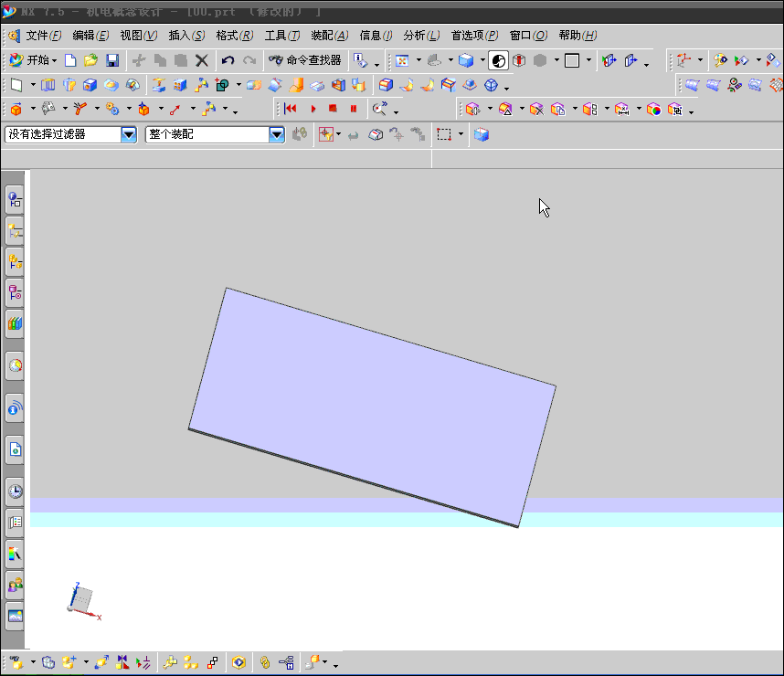
Task: Open the 视图(V) menu
Action: (x=139, y=36)
